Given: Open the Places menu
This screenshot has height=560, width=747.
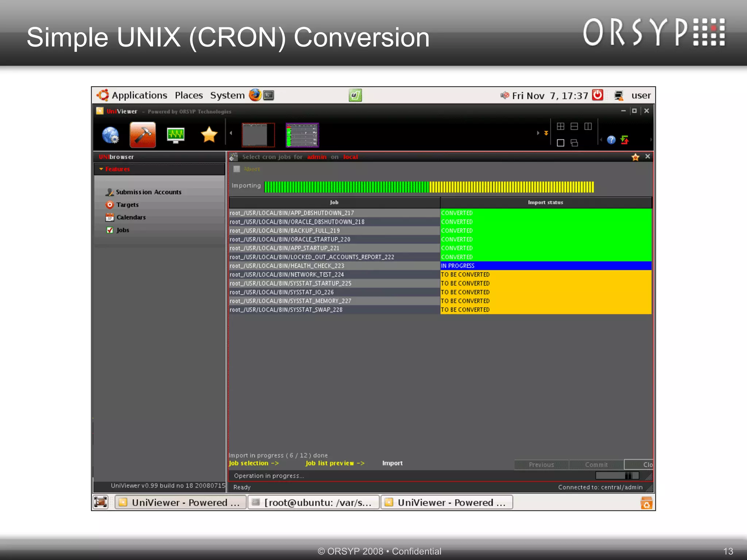Looking at the screenshot, I should [189, 96].
